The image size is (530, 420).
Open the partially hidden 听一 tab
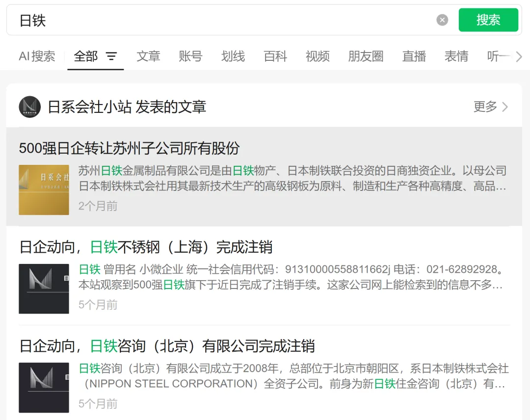click(498, 56)
